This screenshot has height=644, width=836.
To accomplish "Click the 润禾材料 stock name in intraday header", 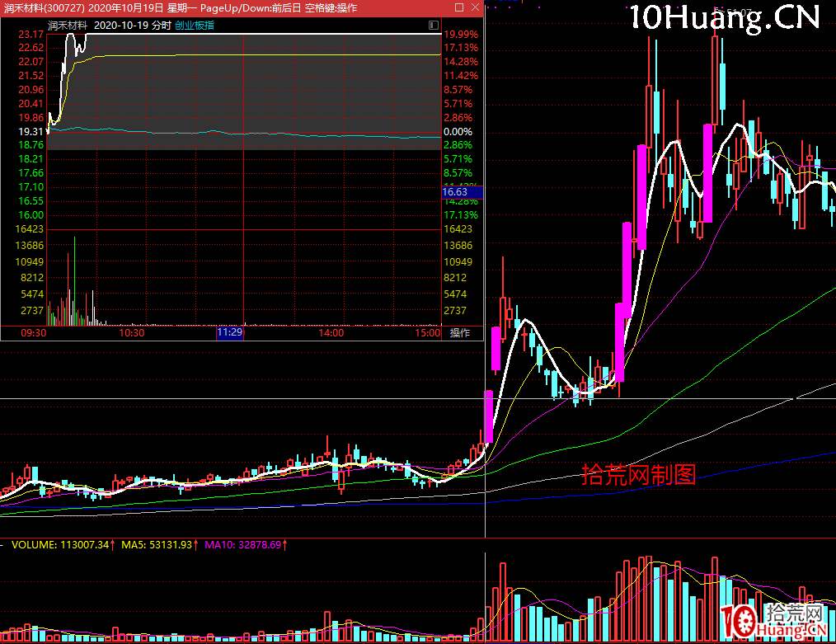I will coord(67,25).
